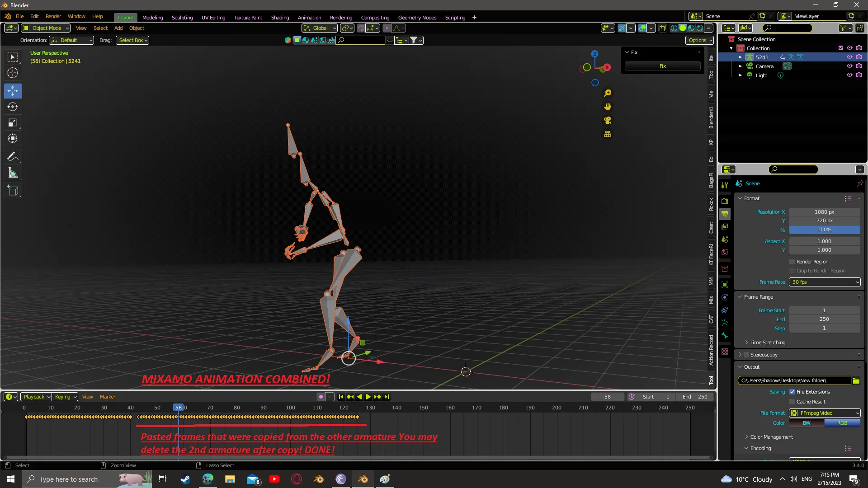Click the current frame field 58
868x488 pixels.
pos(608,397)
